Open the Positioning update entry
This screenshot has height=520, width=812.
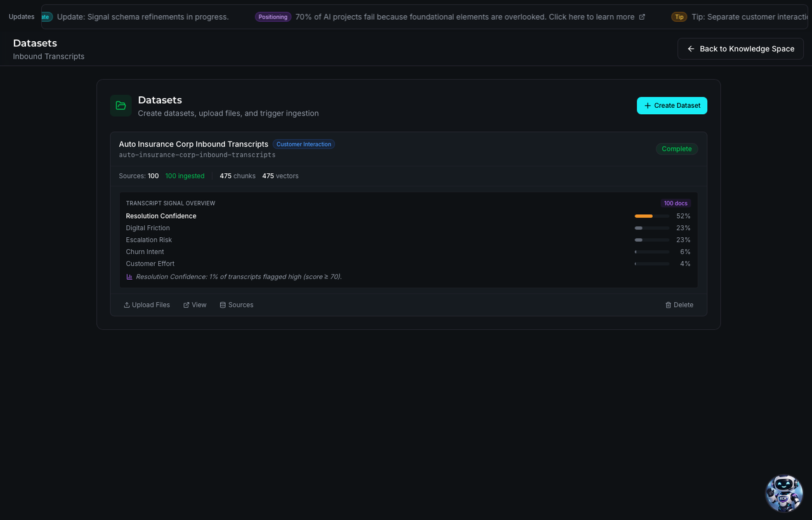[x=273, y=17]
